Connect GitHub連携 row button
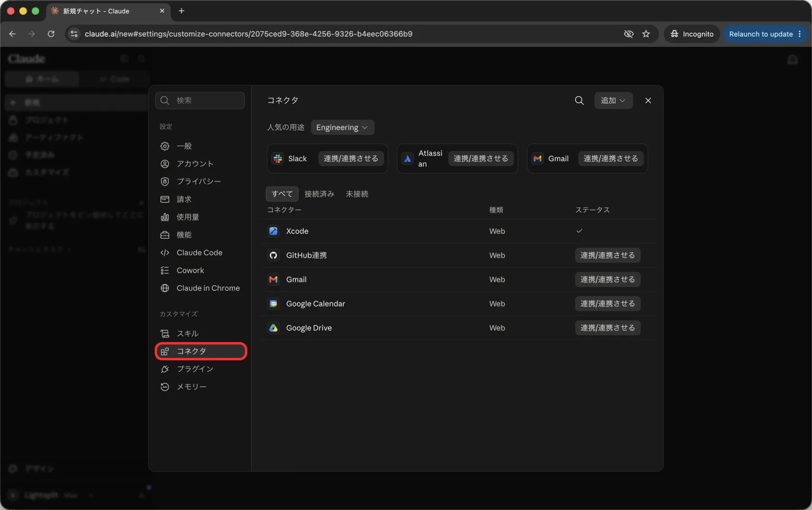This screenshot has height=510, width=812. [x=608, y=255]
